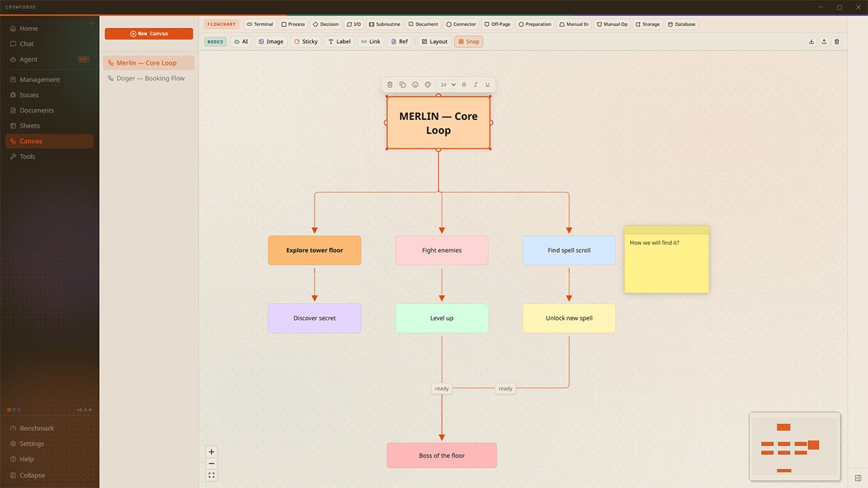Image resolution: width=868 pixels, height=488 pixels.
Task: Insert an Image node
Action: point(271,41)
